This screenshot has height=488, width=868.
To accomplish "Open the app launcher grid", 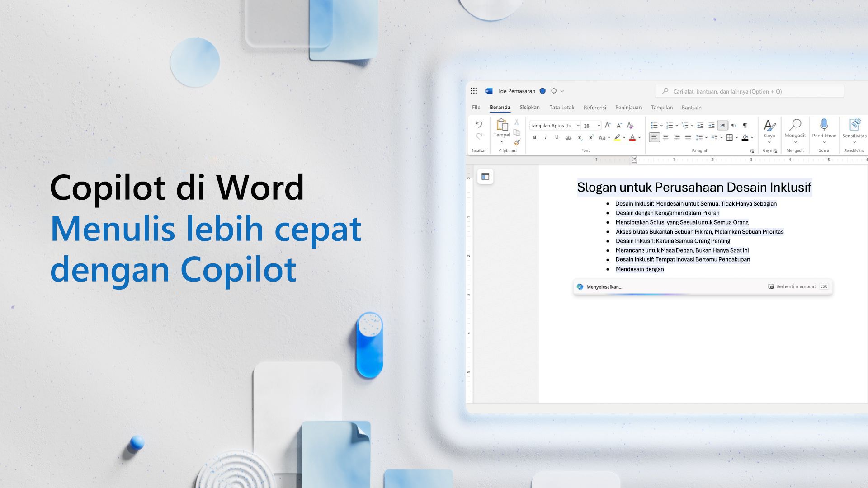I will point(474,91).
